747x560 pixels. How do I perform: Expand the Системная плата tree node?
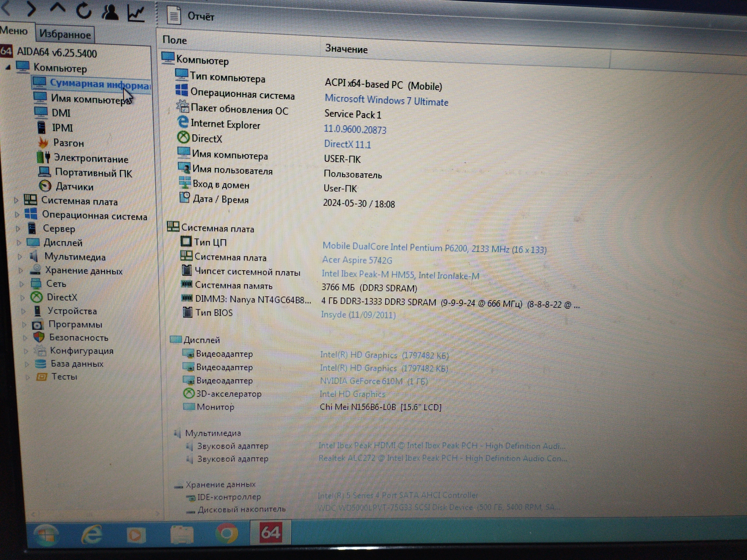coord(16,201)
